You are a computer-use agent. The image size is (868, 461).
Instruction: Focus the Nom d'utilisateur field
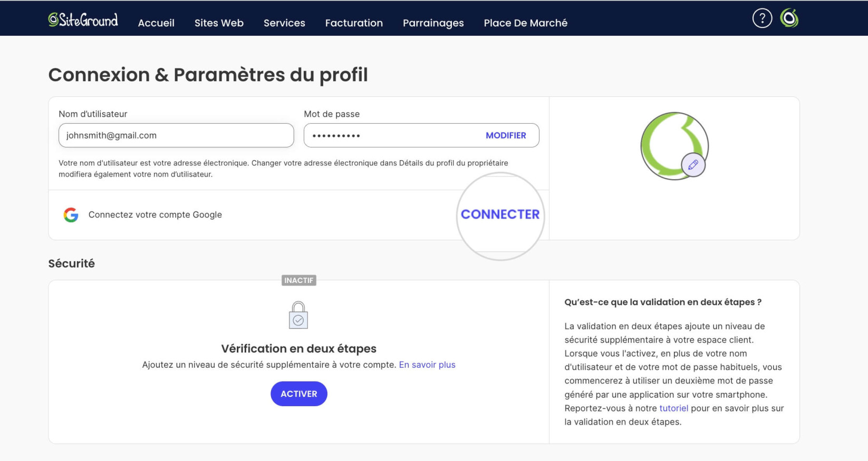pyautogui.click(x=176, y=135)
